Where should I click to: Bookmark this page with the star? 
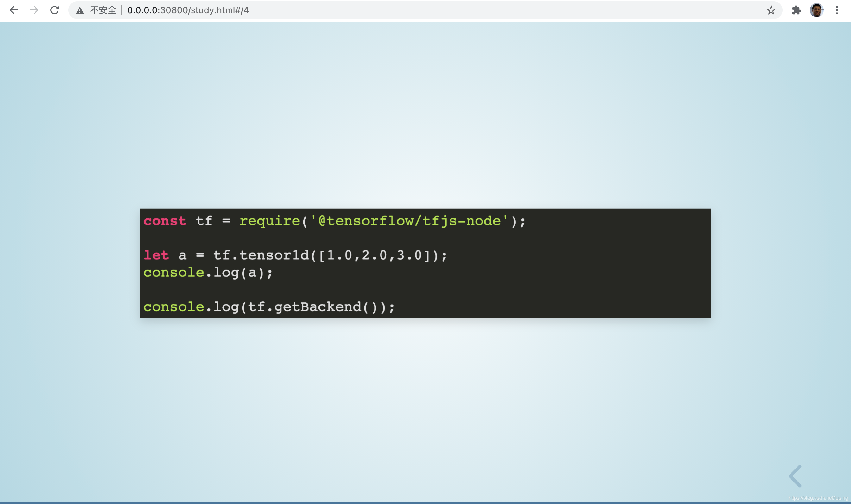coord(771,10)
